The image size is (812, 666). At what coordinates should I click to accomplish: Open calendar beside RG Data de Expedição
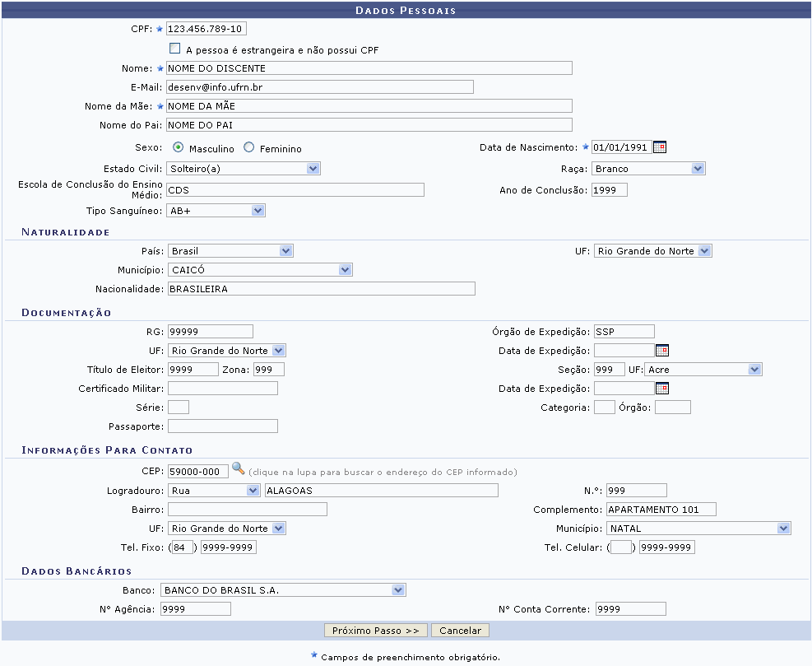click(x=661, y=350)
